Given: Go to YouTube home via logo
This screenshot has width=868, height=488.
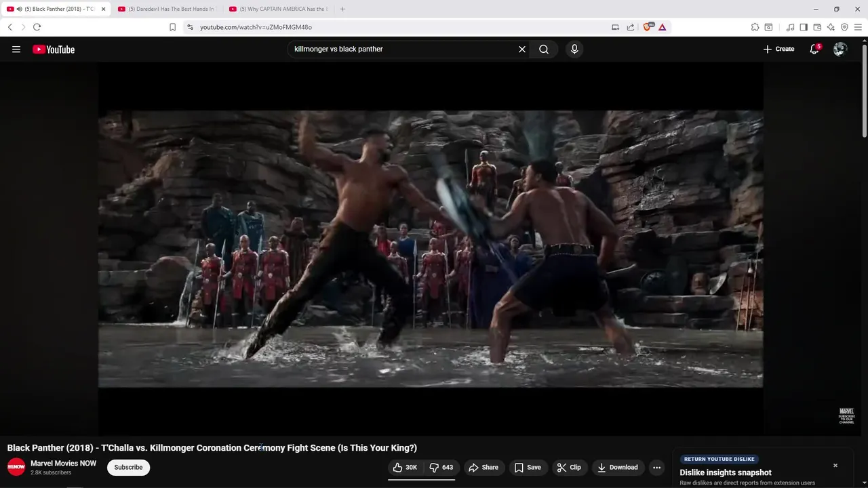Looking at the screenshot, I should click(54, 49).
